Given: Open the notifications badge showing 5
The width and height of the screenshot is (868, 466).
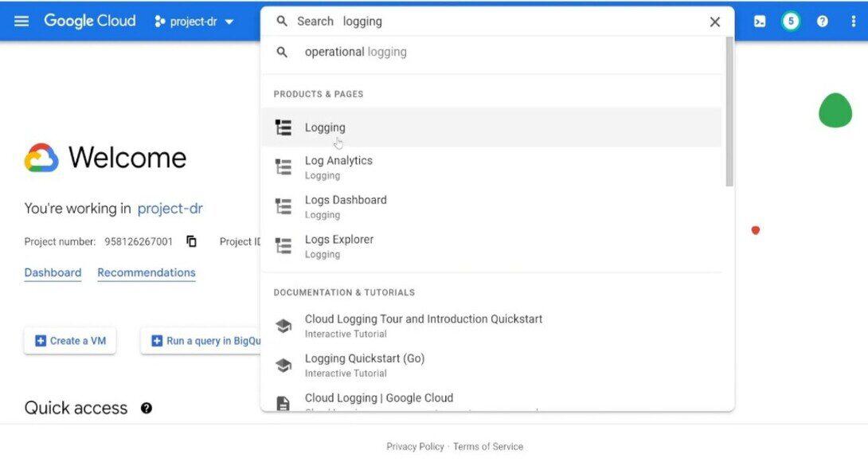Looking at the screenshot, I should point(791,22).
